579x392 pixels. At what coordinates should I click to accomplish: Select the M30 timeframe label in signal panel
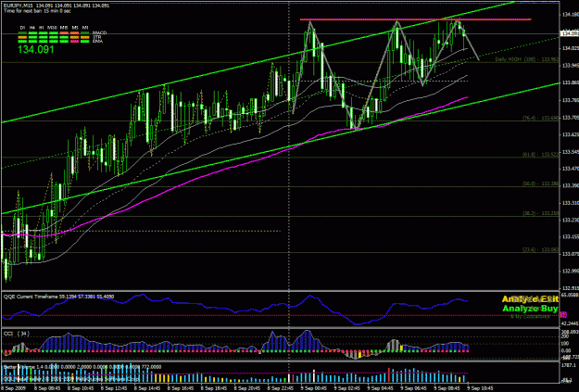coord(52,28)
